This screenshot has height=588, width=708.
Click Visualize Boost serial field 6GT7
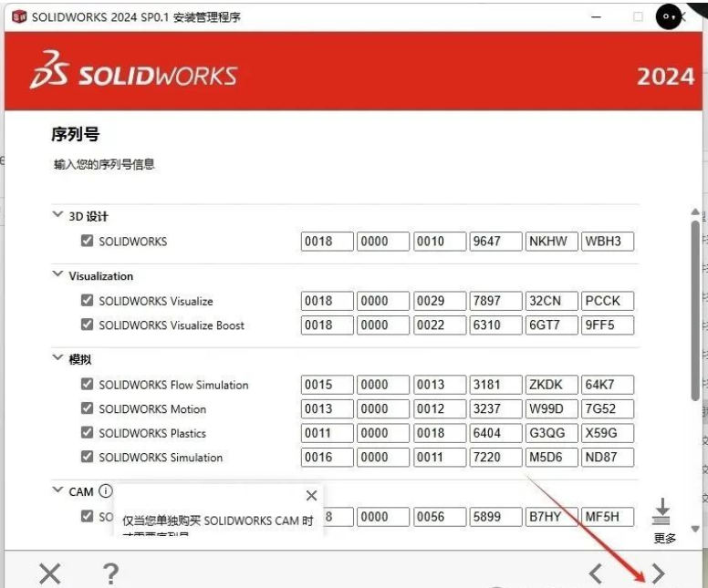point(551,325)
